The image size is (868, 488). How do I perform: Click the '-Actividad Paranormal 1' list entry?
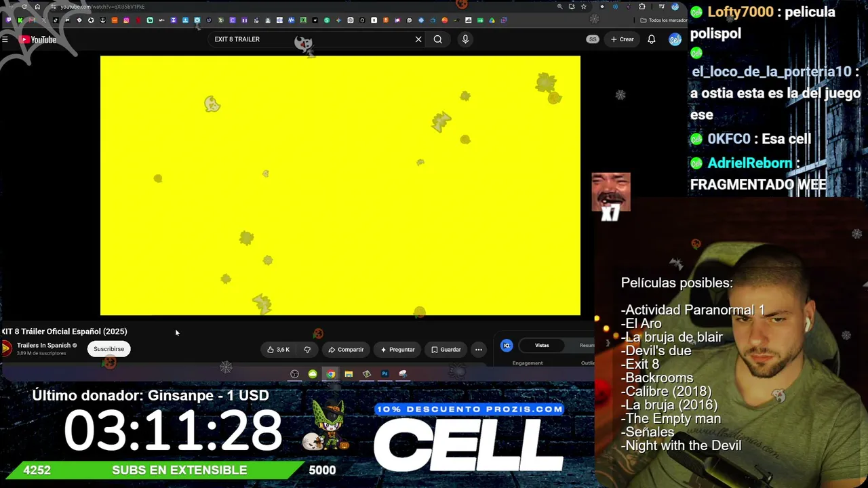point(692,310)
